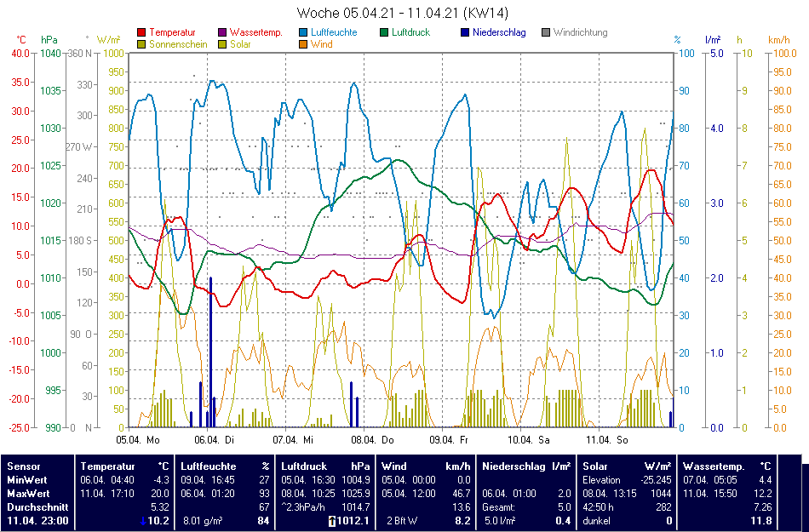809x532 pixels.
Task: Click the date label 08.04. Do
Action: [x=372, y=440]
